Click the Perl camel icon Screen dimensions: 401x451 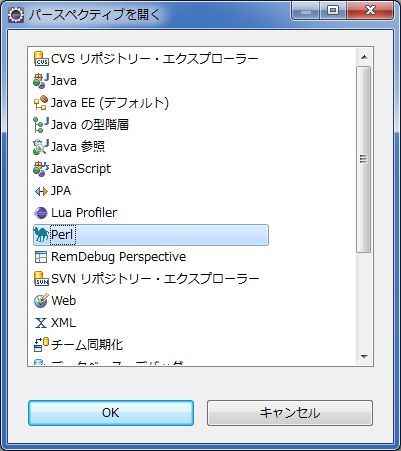pos(41,235)
